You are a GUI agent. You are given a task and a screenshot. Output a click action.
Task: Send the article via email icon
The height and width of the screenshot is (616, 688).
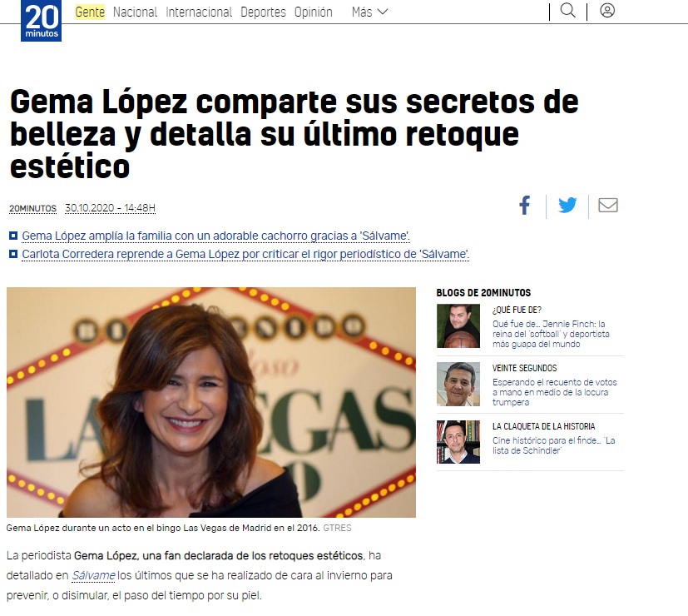click(x=608, y=205)
